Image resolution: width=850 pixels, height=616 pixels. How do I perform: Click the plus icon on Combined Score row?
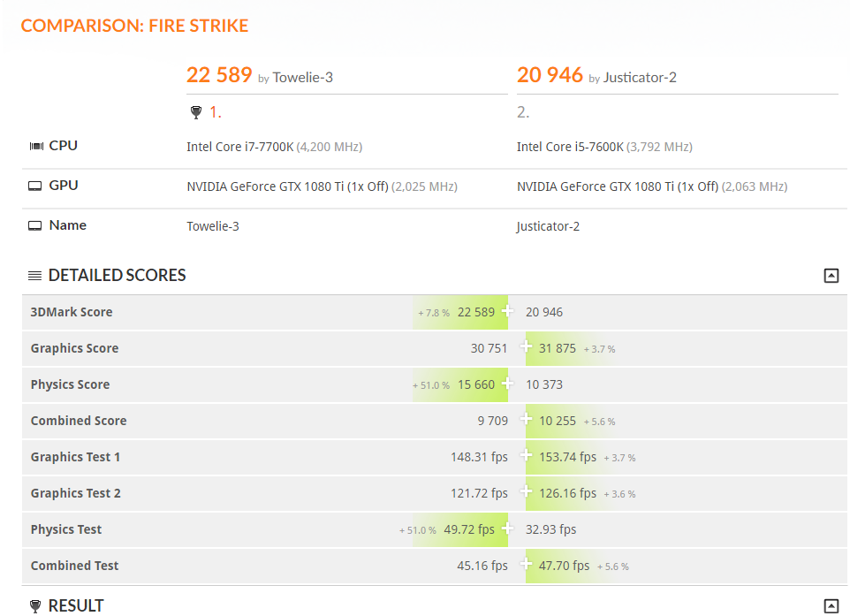(x=526, y=420)
